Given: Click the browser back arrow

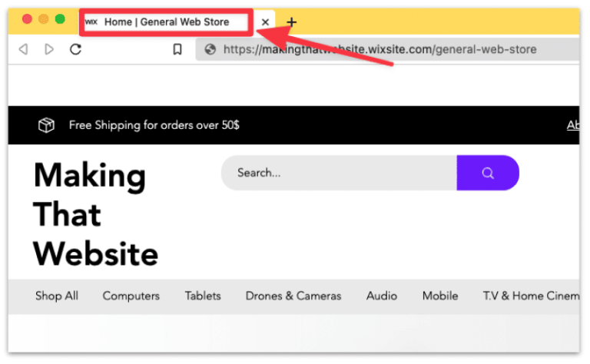Looking at the screenshot, I should (x=23, y=49).
